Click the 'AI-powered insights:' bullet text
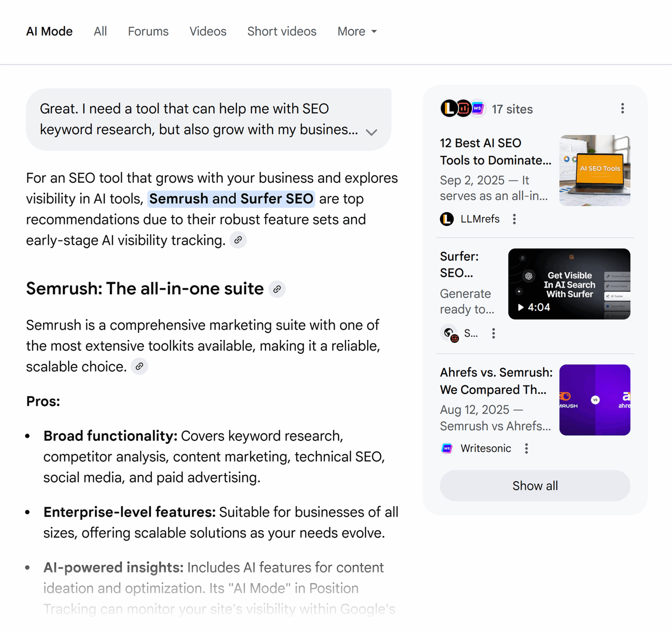Screen dimensions: 672x632 (113, 567)
